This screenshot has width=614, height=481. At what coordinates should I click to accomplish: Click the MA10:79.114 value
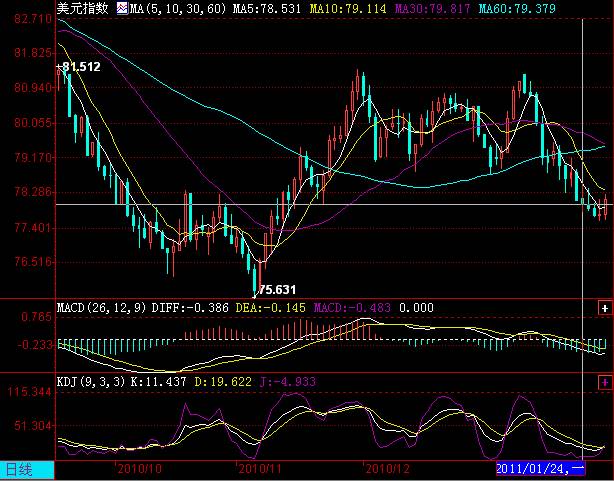click(348, 9)
